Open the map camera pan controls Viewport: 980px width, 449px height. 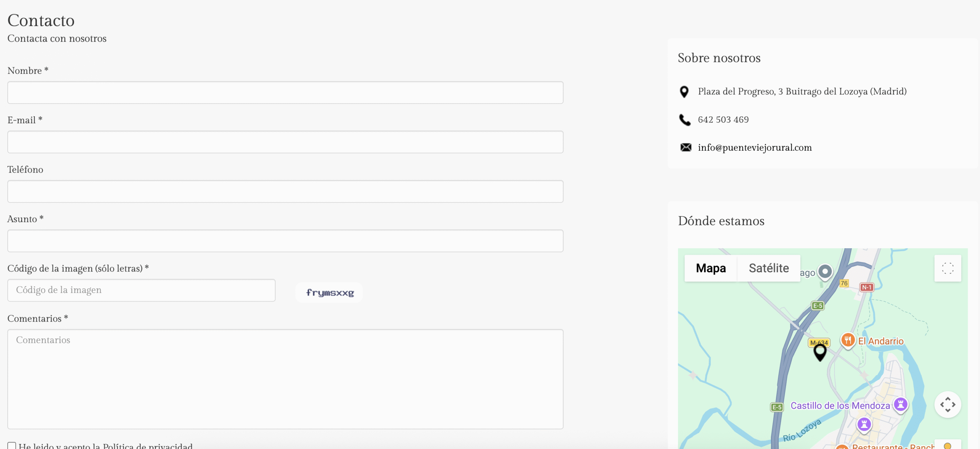pyautogui.click(x=947, y=404)
